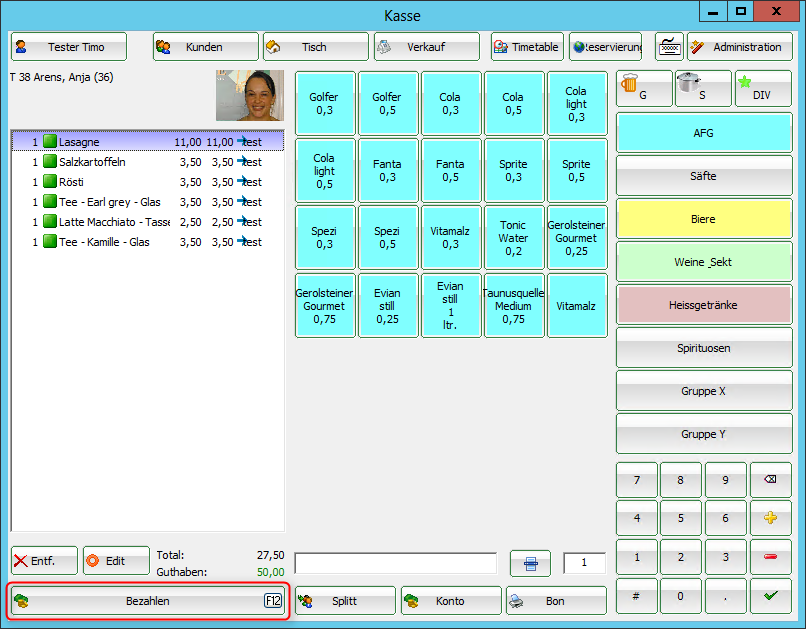Viewport: 806px width, 629px height.
Task: Select the Biere product group
Action: [x=703, y=219]
